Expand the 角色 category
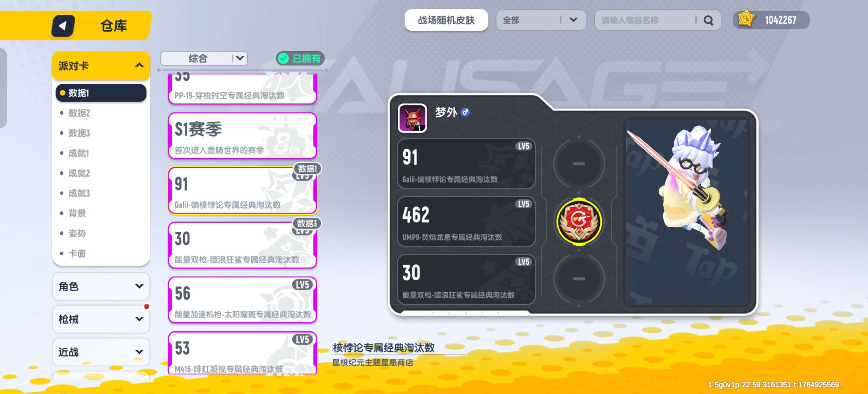 [x=101, y=287]
